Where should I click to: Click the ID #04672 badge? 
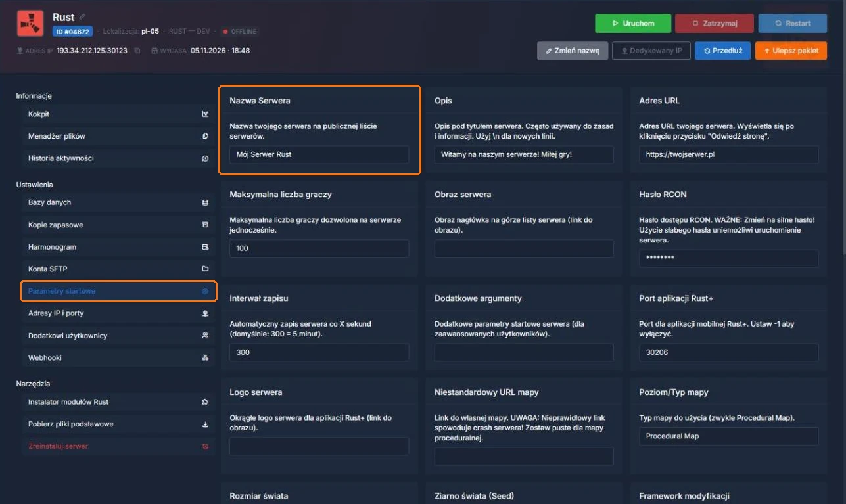click(73, 31)
